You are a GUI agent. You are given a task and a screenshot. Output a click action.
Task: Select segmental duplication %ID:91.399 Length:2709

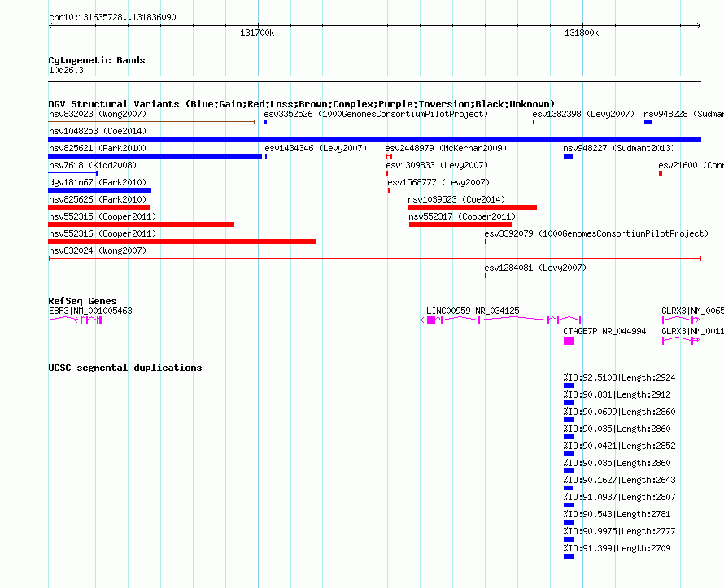569,556
